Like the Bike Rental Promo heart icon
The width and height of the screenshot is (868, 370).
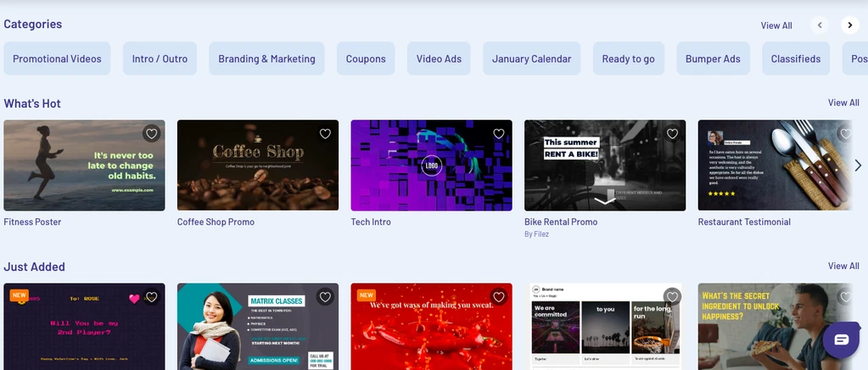[x=672, y=133]
